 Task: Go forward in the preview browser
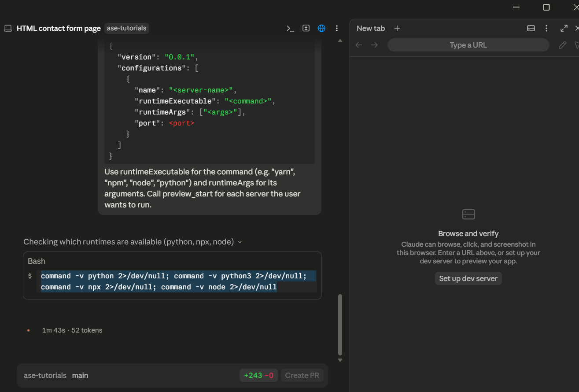click(x=374, y=45)
